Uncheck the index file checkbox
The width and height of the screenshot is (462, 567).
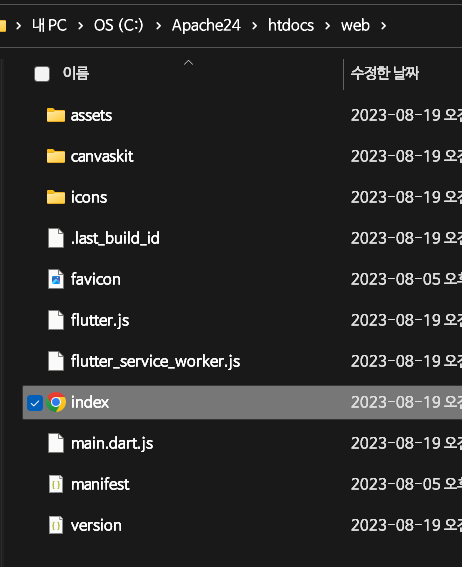(x=35, y=402)
